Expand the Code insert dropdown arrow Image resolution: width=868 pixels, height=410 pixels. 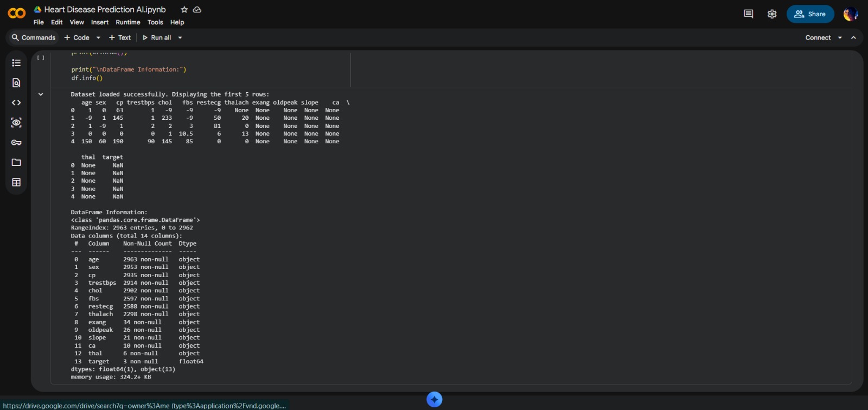[98, 38]
